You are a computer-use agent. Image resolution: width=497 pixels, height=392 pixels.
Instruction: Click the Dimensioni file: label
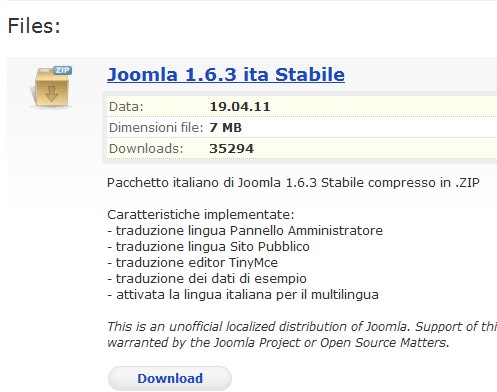156,128
